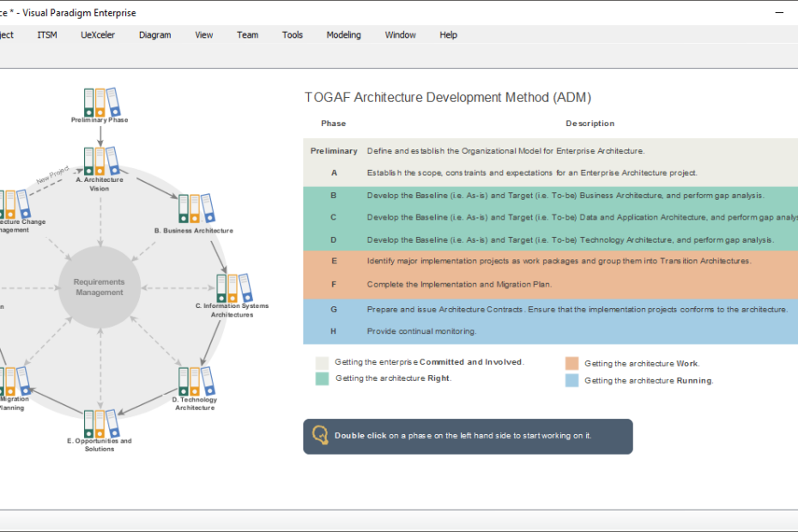Click the orange 'Getting the architecture Work' color swatch
798x532 pixels.
(x=571, y=362)
